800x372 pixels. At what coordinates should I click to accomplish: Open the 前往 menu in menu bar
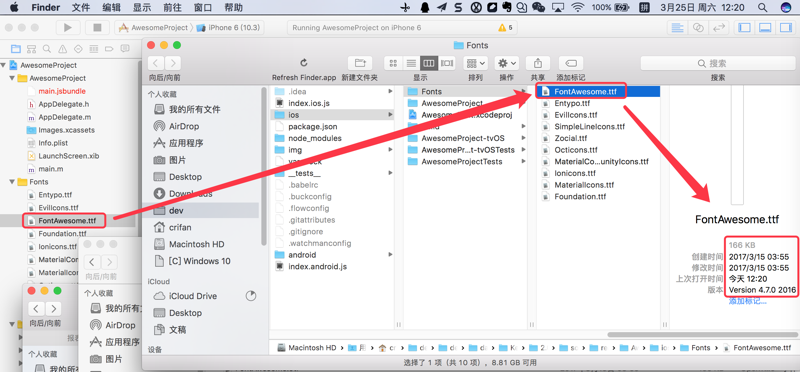[172, 7]
